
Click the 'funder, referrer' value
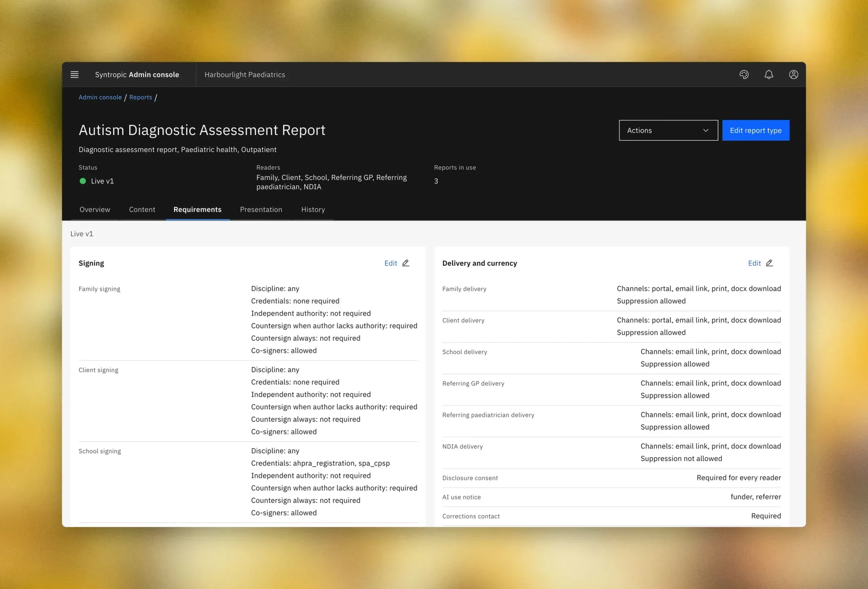[x=756, y=497]
